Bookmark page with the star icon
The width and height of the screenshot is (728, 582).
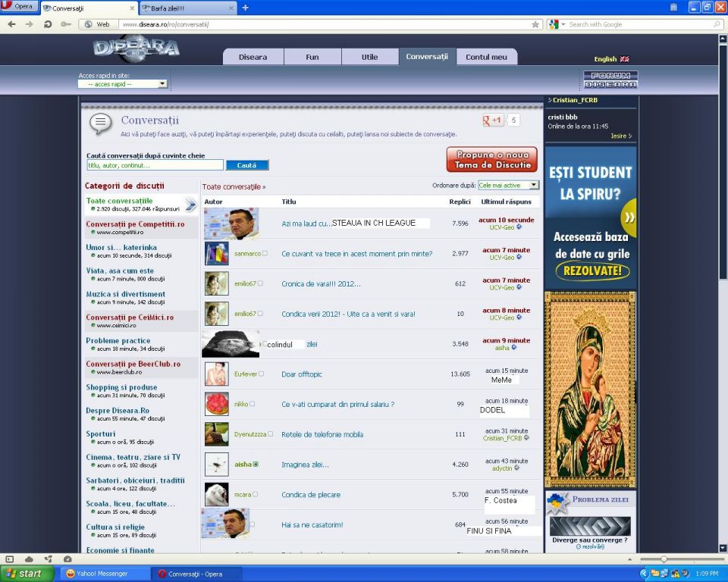point(535,24)
